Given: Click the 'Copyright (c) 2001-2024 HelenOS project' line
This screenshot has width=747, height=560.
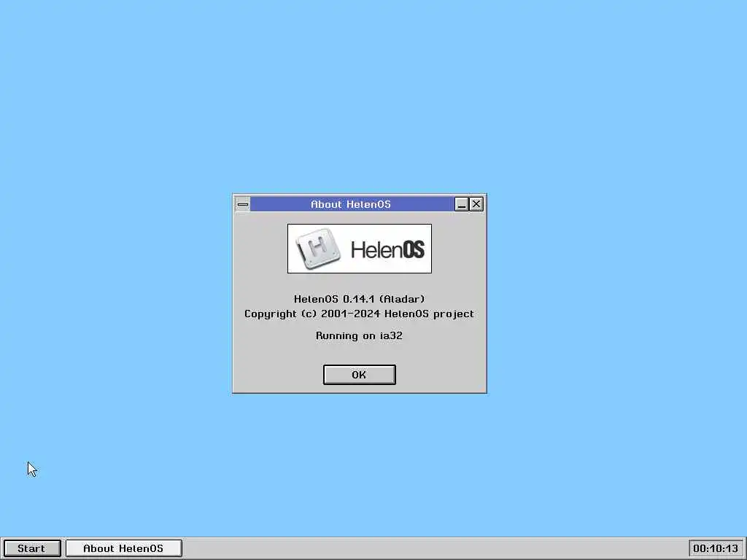Looking at the screenshot, I should (x=359, y=314).
